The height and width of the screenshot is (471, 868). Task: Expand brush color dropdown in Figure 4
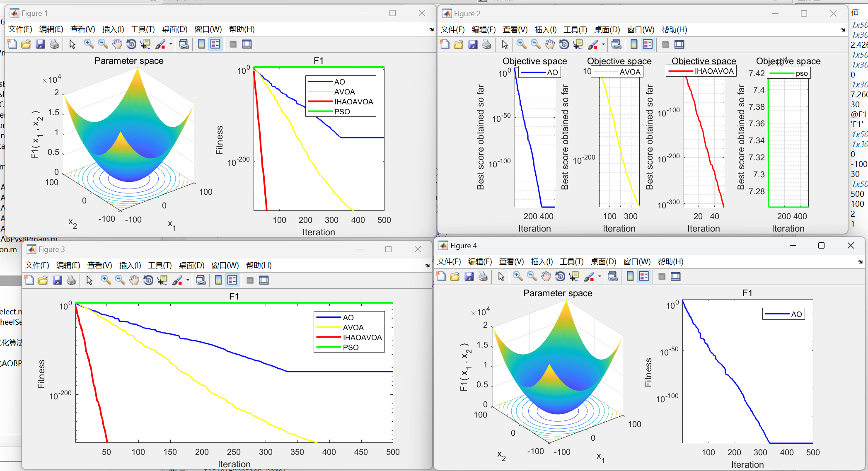(600, 276)
